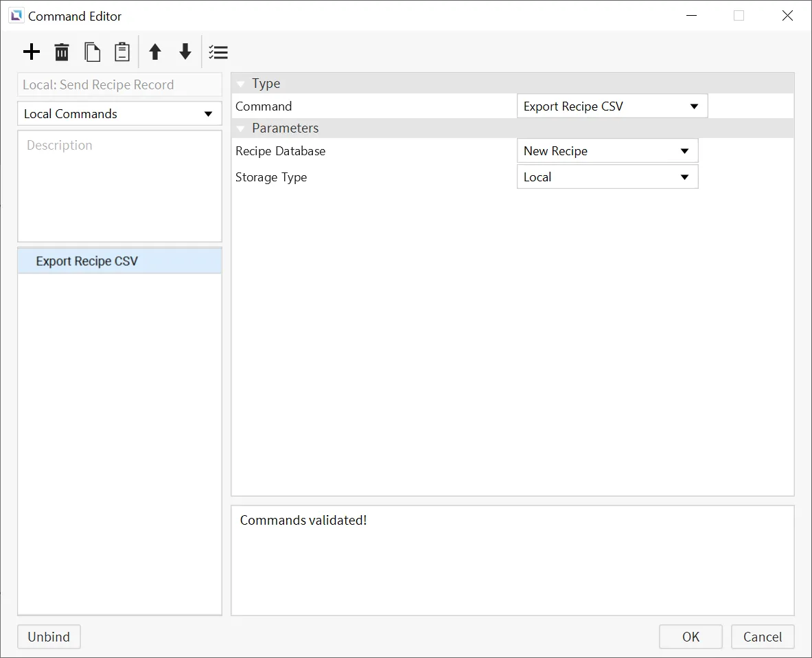Open the Storage Type dropdown
The image size is (812, 658).
click(x=607, y=177)
